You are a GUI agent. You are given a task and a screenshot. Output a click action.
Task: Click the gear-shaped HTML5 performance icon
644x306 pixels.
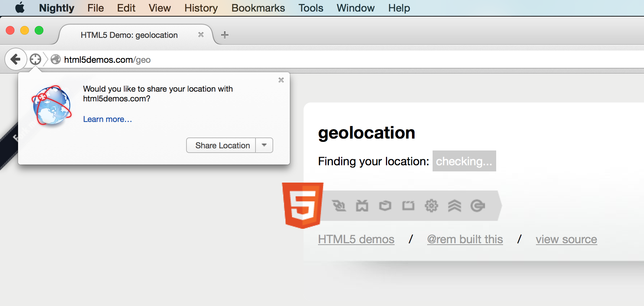tap(431, 206)
